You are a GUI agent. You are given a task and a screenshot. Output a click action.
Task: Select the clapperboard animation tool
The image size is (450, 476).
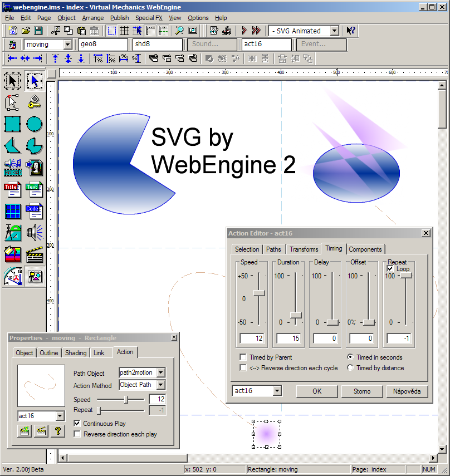pos(35,255)
